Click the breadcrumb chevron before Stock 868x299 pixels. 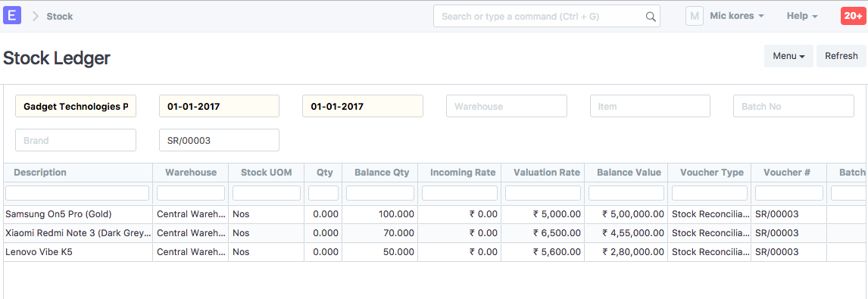(x=36, y=17)
